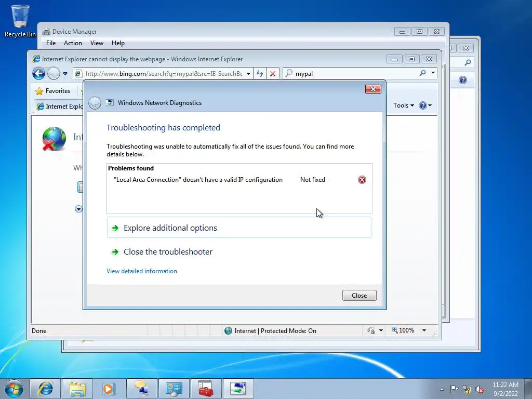
Task: Open the Control Panel taskbar icon
Action: pyautogui.click(x=174, y=389)
